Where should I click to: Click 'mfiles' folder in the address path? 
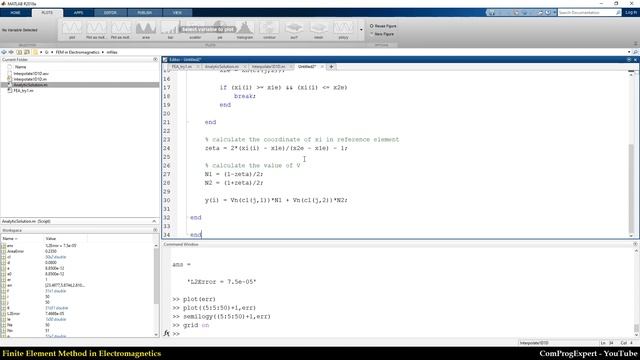[x=112, y=52]
